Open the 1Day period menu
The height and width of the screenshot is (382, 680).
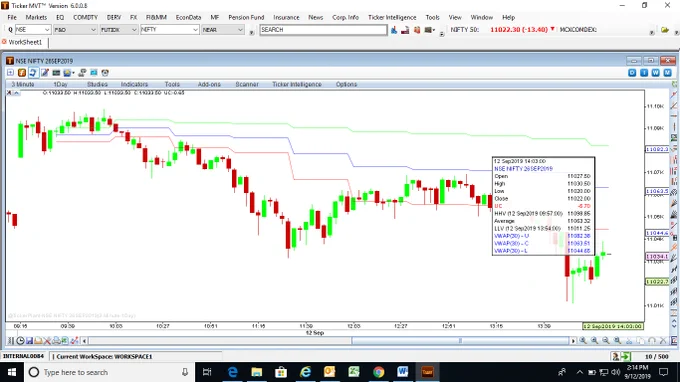[x=60, y=84]
